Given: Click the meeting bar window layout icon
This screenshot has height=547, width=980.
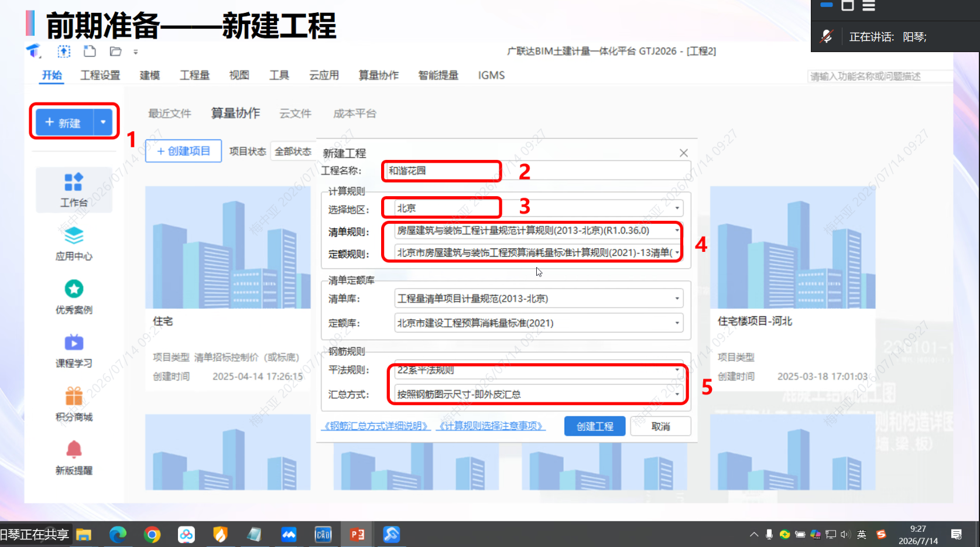Looking at the screenshot, I should pos(847,6).
